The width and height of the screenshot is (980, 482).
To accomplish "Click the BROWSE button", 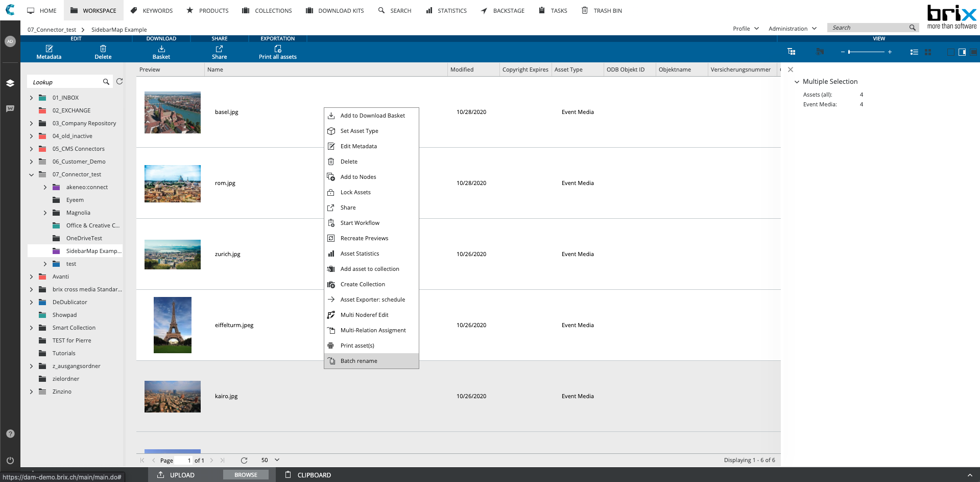I will coord(246,475).
